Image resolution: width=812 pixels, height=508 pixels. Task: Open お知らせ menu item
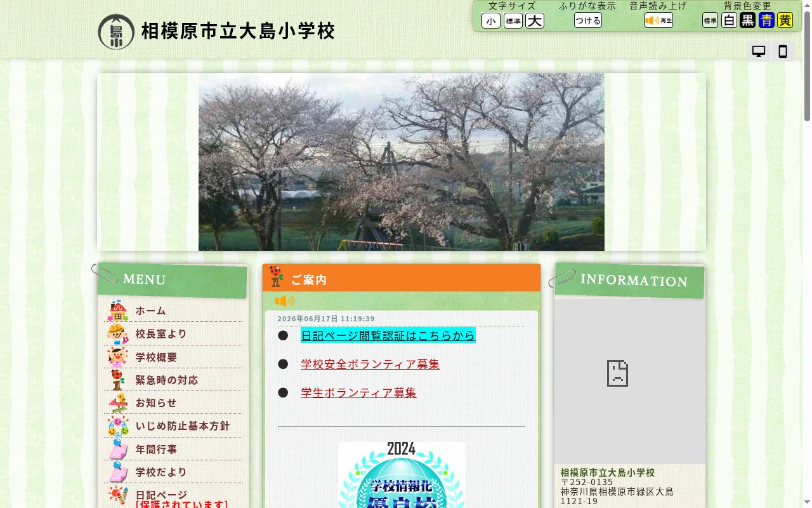tap(173, 403)
